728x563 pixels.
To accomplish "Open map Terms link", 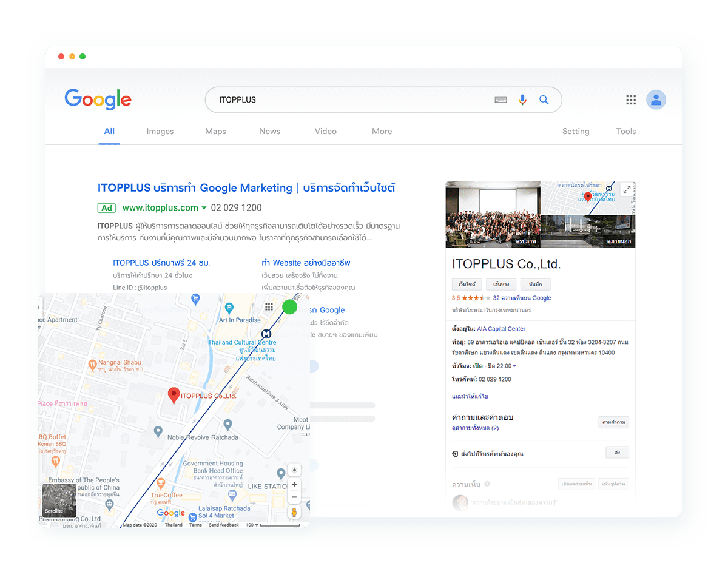I will 195,525.
